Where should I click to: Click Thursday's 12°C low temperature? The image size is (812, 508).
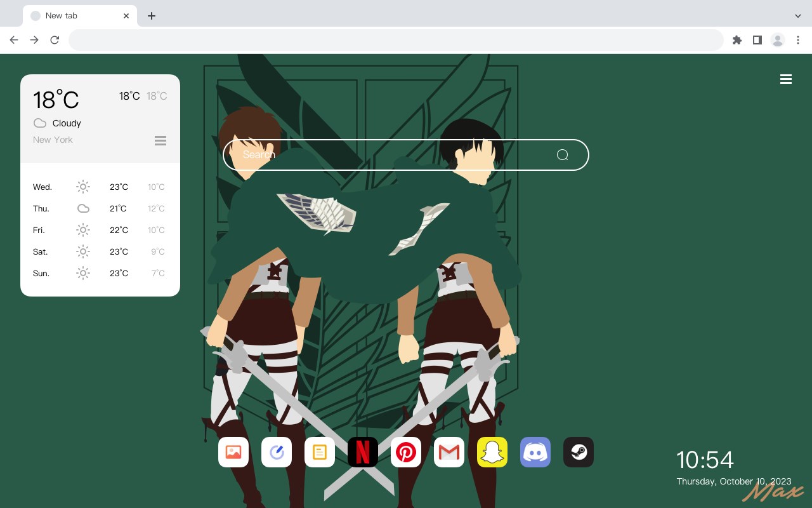pos(156,208)
